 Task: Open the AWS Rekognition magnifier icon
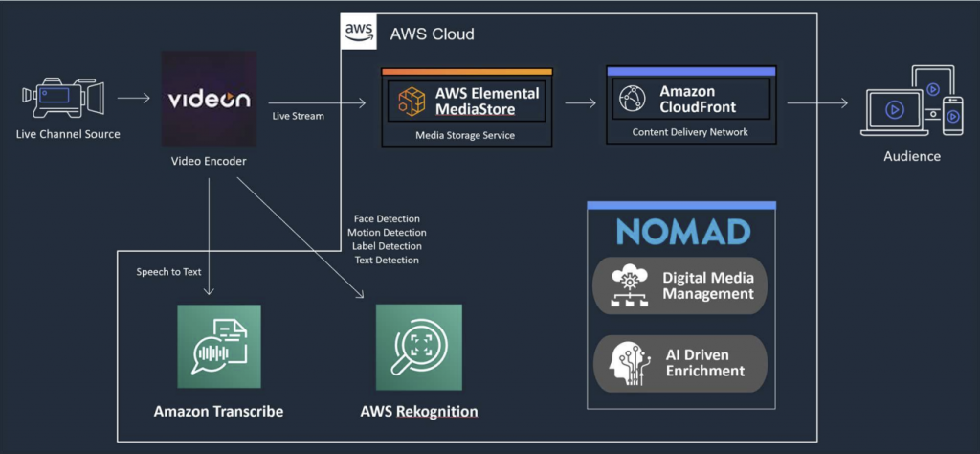point(419,347)
